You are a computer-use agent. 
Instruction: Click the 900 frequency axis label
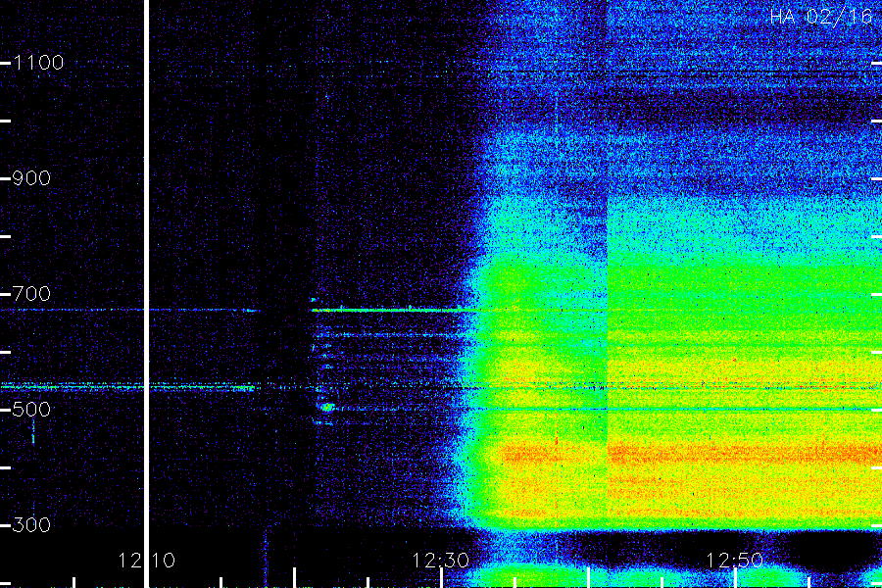click(x=31, y=178)
